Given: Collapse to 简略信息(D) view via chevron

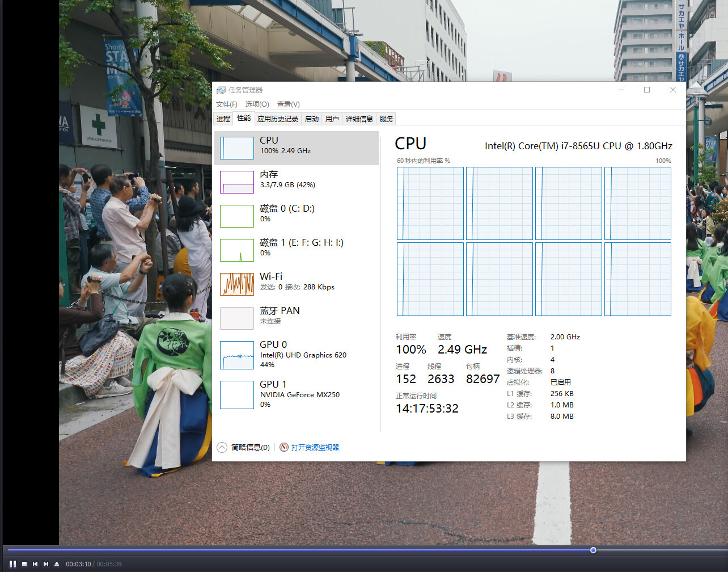Looking at the screenshot, I should pyautogui.click(x=222, y=447).
